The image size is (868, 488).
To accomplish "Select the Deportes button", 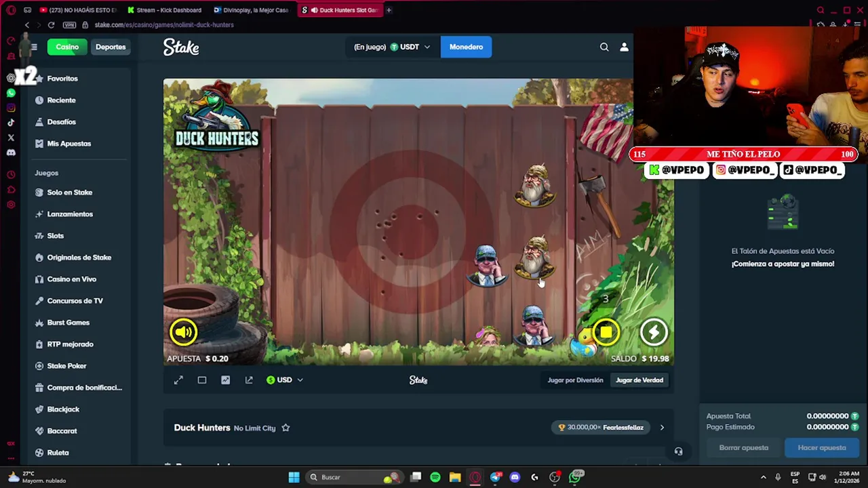I will coord(111,47).
